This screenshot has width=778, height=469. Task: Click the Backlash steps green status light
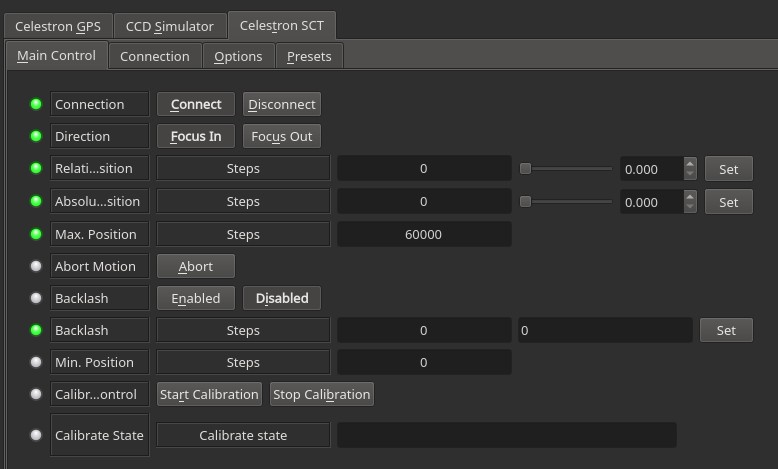(x=36, y=330)
